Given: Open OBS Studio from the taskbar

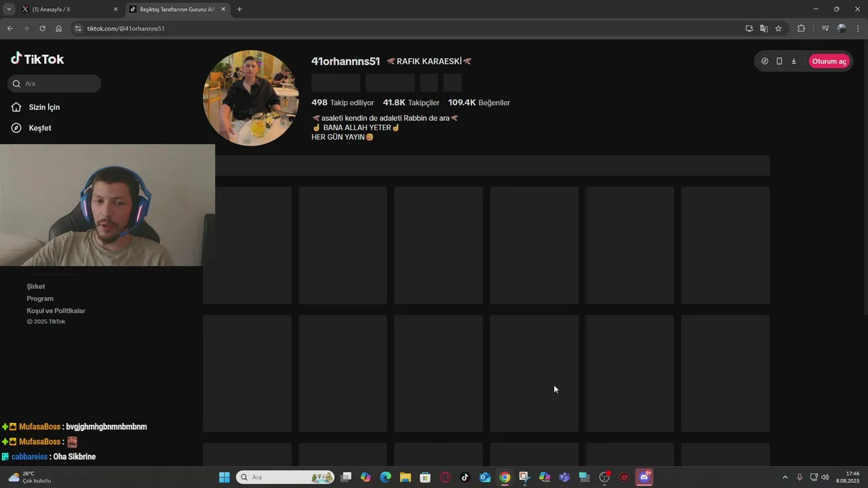Looking at the screenshot, I should (604, 477).
